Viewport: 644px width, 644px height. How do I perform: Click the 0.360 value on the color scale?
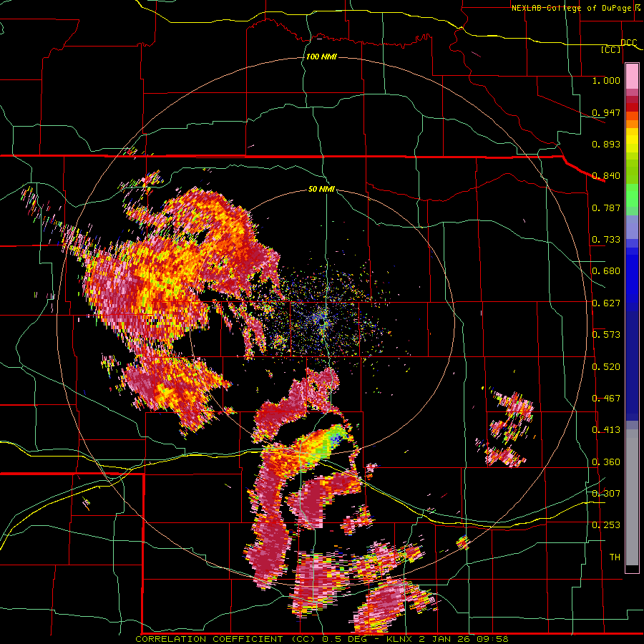606,462
